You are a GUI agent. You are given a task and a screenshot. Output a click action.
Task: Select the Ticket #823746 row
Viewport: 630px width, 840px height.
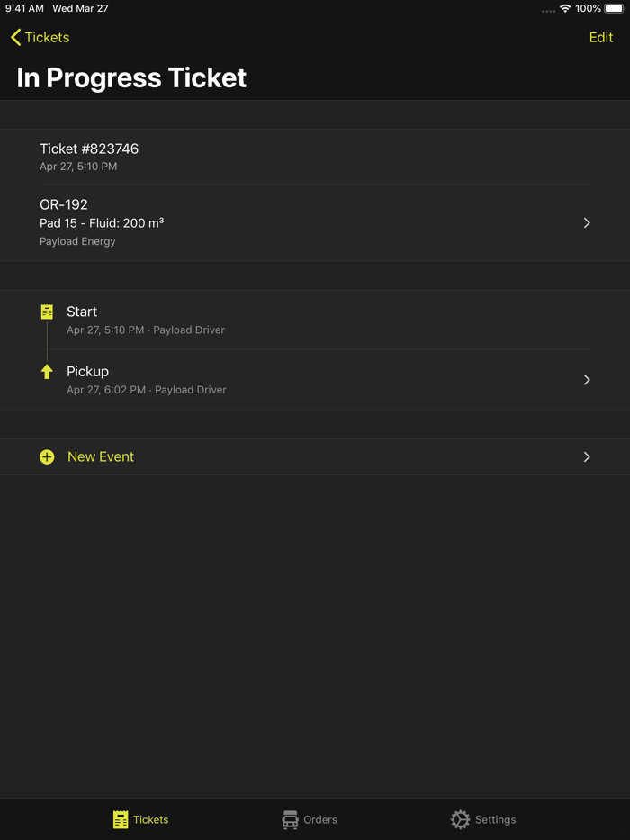[315, 156]
